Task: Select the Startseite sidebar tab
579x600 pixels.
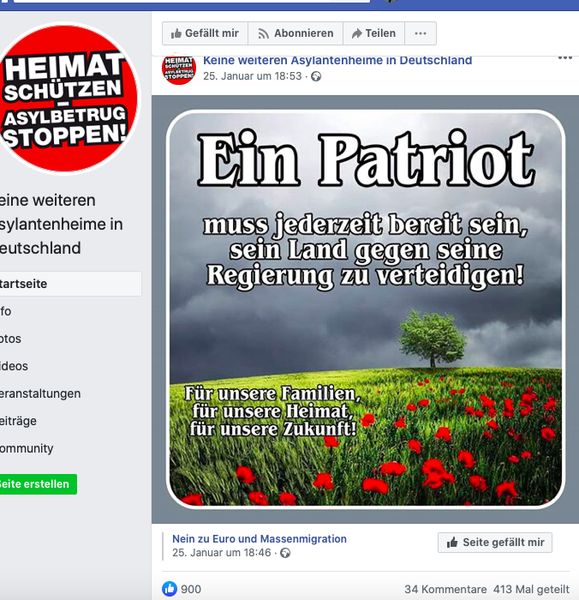Action: click(70, 284)
